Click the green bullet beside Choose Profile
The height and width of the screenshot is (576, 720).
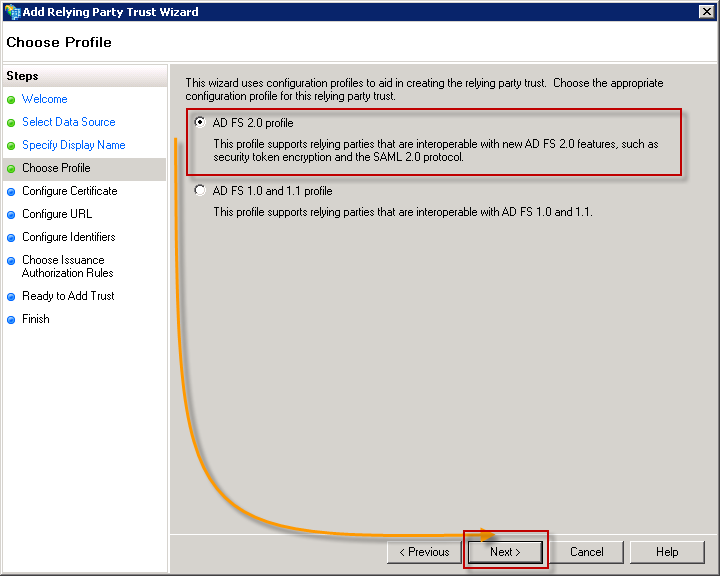pyautogui.click(x=11, y=169)
